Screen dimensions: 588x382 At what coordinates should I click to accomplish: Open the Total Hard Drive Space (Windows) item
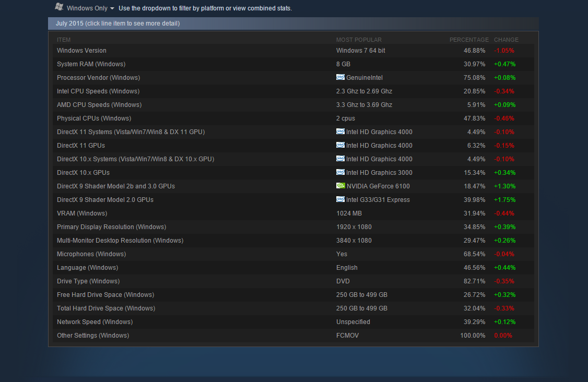point(293,308)
